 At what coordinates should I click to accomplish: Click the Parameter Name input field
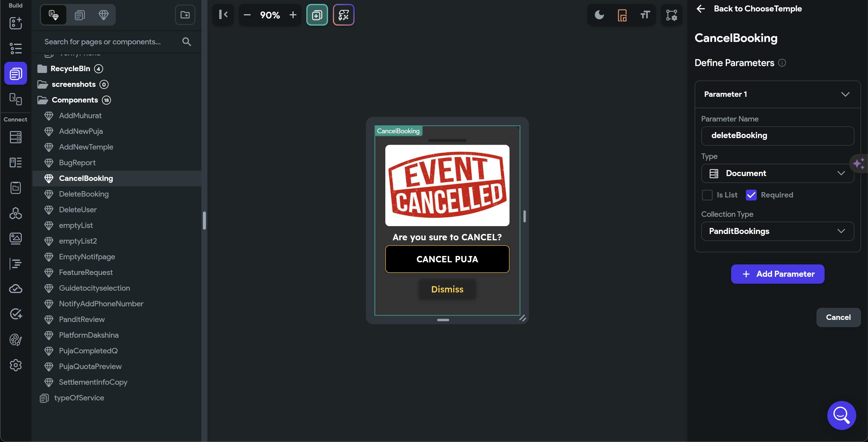777,135
